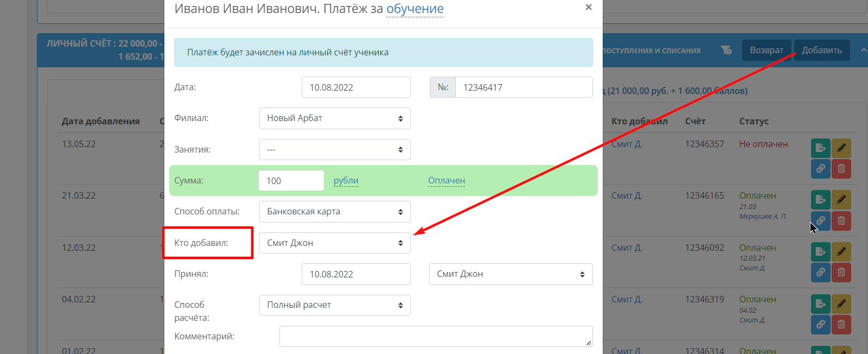868x354 pixels.
Task: Open Способ расчёта dropdown Полный расчет
Action: [335, 305]
